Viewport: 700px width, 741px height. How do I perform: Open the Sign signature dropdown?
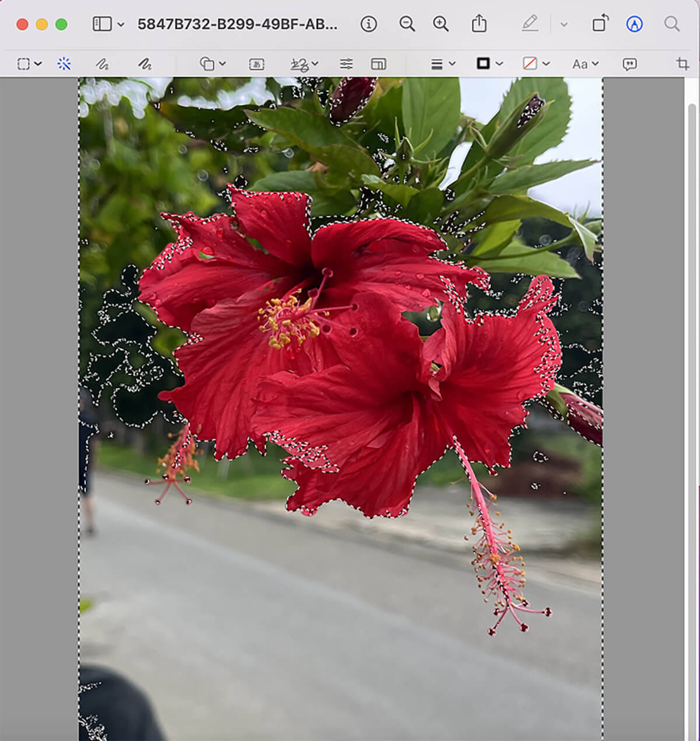pyautogui.click(x=304, y=64)
